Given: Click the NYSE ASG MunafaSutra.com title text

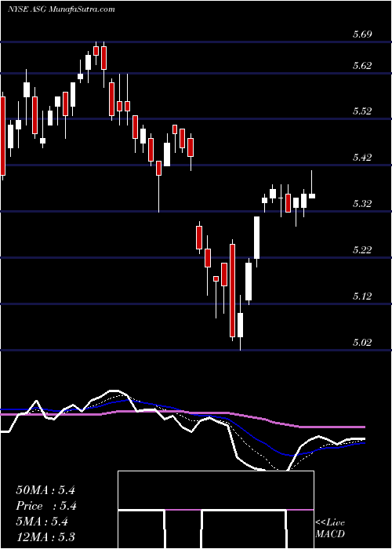Looking at the screenshot, I should [61, 9].
